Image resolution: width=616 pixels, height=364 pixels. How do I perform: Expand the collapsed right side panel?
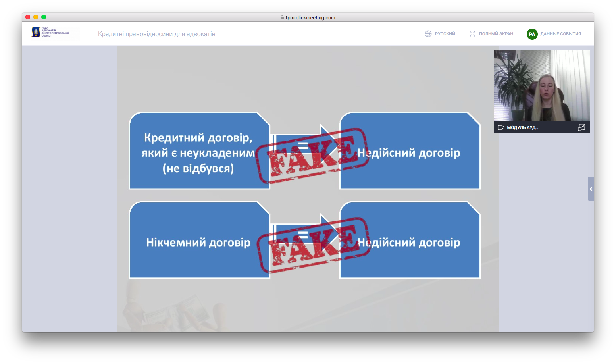[x=591, y=189]
